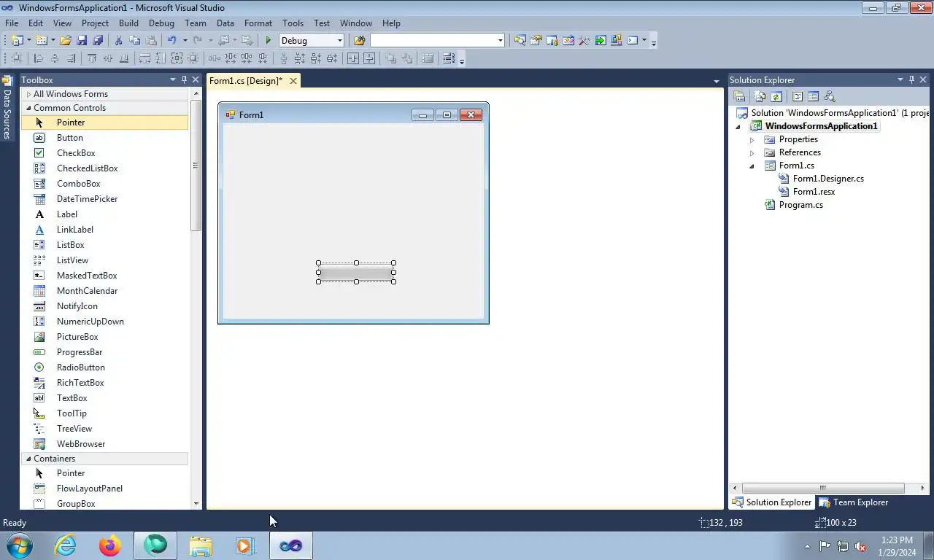Screen dimensions: 934x560
Task: Click View Class Diagram icon in Solution Explorer
Action: (830, 96)
